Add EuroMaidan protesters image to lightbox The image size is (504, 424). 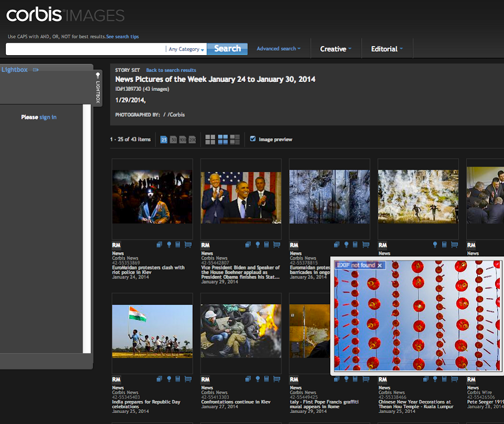(x=169, y=245)
